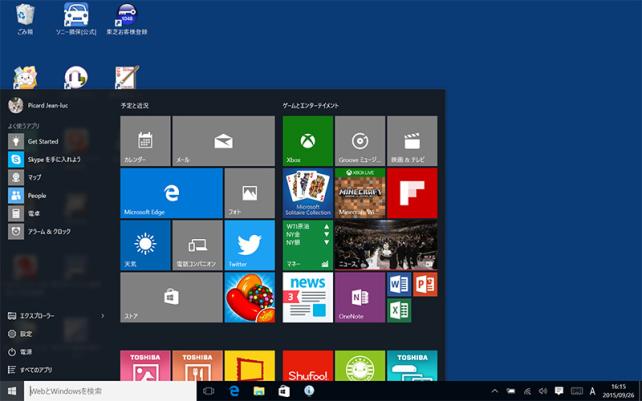The image size is (642, 401).
Task: Select the ソニー損保(公式) desktop shortcut
Action: [x=76, y=19]
